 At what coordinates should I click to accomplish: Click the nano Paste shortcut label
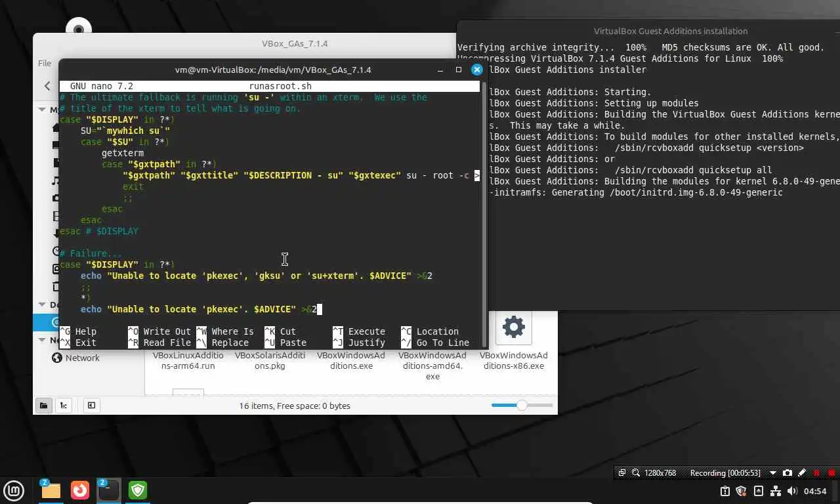[293, 343]
